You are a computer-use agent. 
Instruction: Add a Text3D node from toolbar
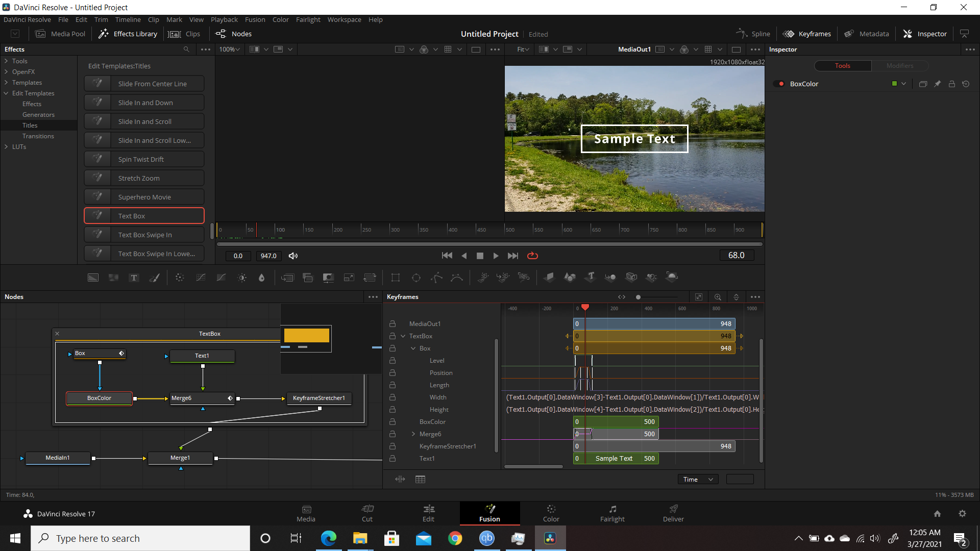click(x=591, y=277)
